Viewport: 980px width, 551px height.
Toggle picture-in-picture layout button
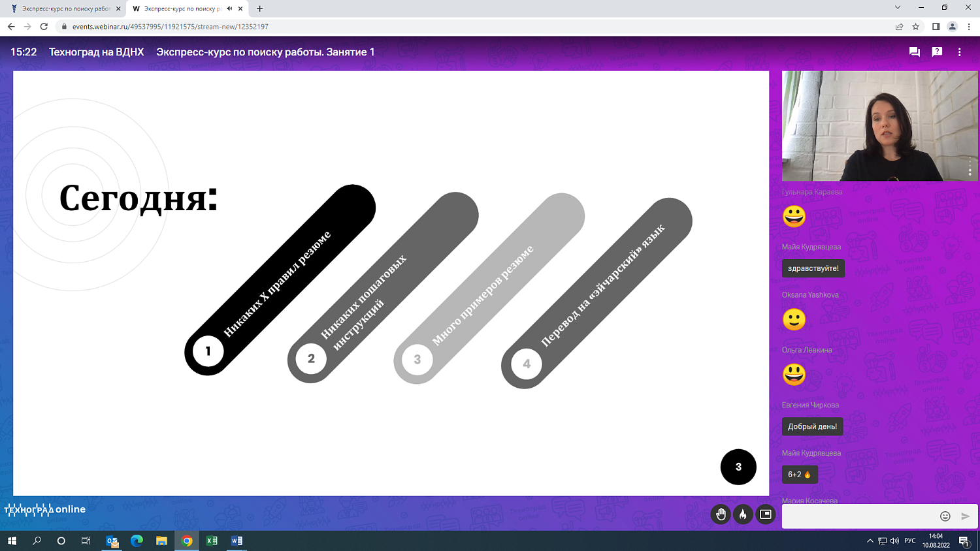tap(765, 514)
